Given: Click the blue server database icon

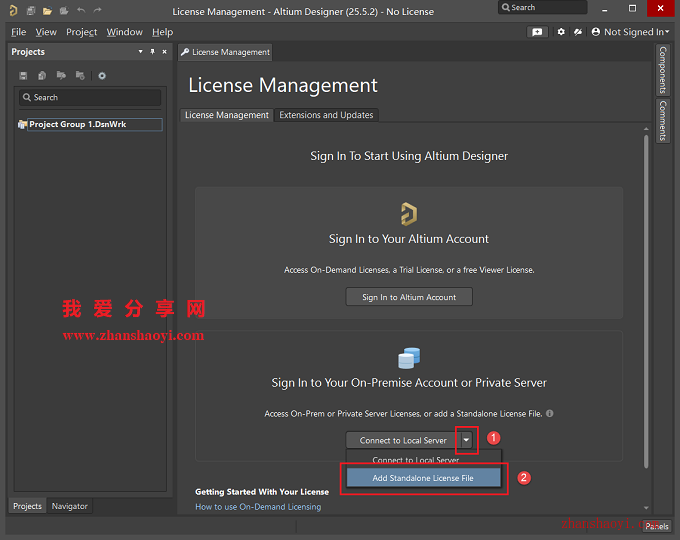Looking at the screenshot, I should (409, 358).
